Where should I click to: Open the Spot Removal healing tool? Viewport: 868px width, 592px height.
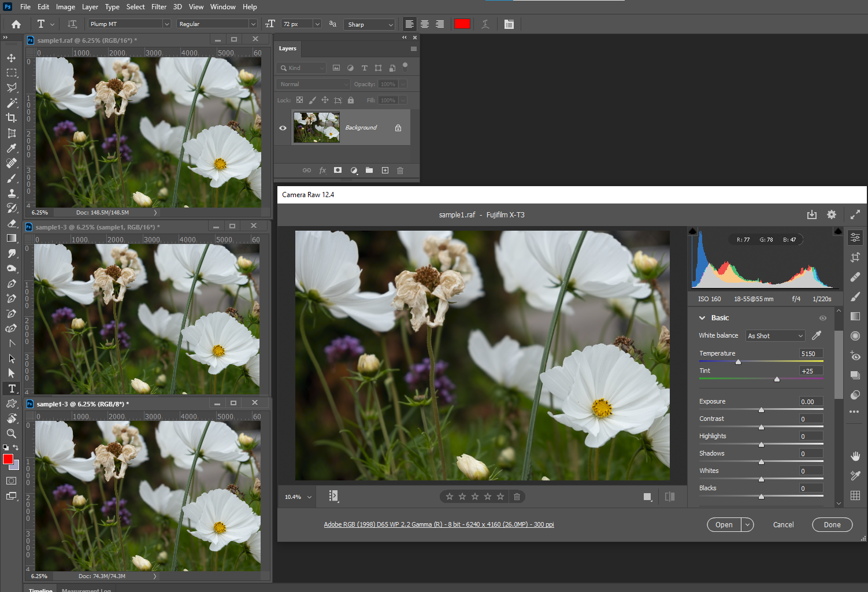pyautogui.click(x=855, y=276)
